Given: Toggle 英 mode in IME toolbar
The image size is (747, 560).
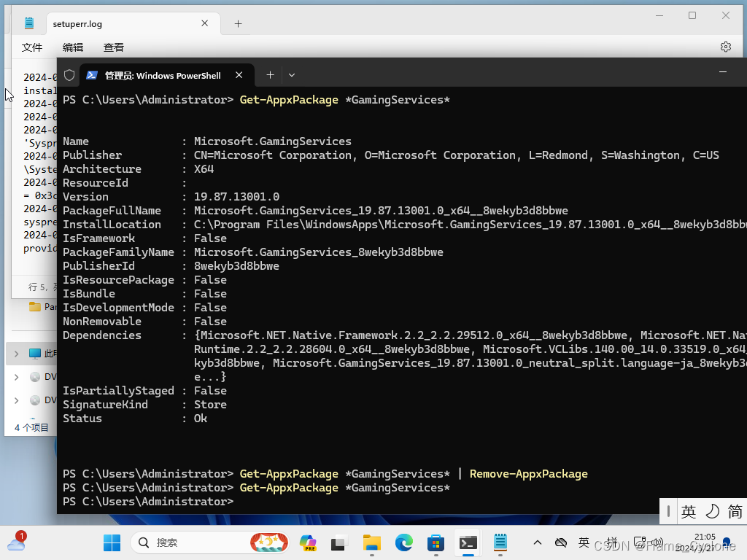Looking at the screenshot, I should 689,512.
